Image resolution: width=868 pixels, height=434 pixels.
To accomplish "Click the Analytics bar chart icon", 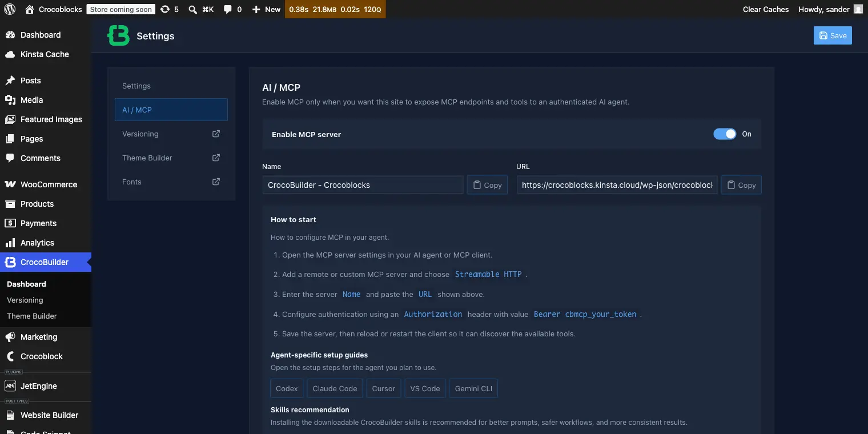I will (10, 243).
